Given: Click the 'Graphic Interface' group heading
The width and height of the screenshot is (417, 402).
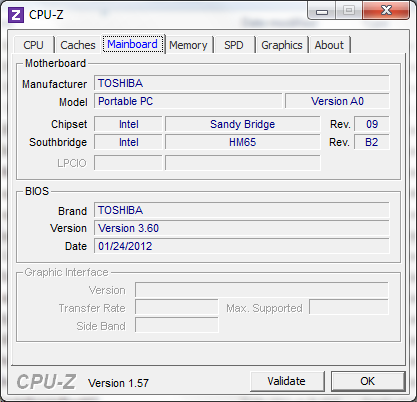Looking at the screenshot, I should coord(67,272).
